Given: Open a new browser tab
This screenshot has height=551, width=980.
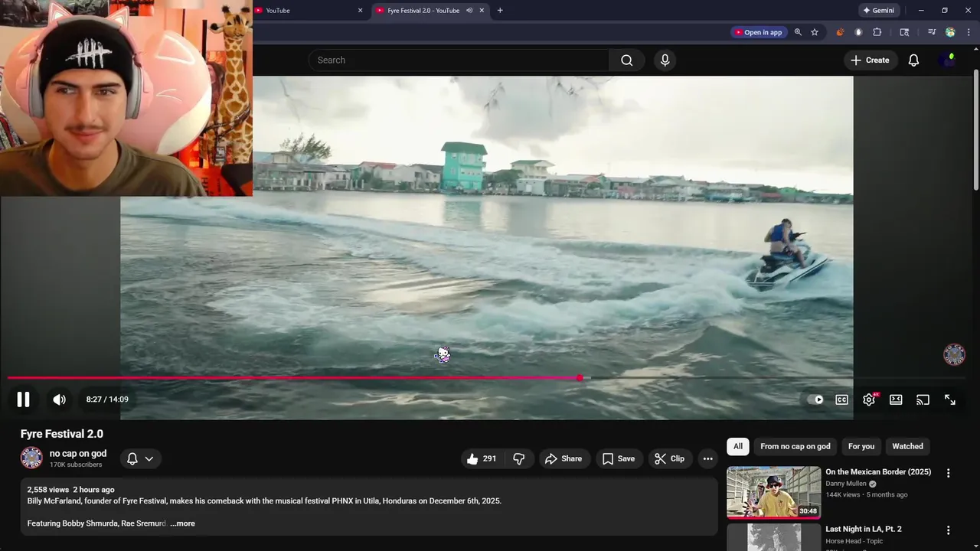Looking at the screenshot, I should [x=500, y=11].
